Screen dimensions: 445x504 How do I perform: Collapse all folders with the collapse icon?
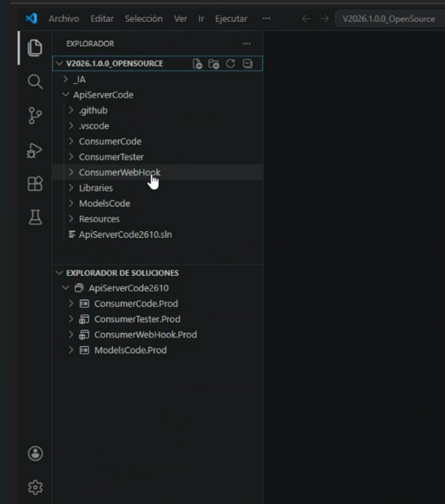coord(247,64)
